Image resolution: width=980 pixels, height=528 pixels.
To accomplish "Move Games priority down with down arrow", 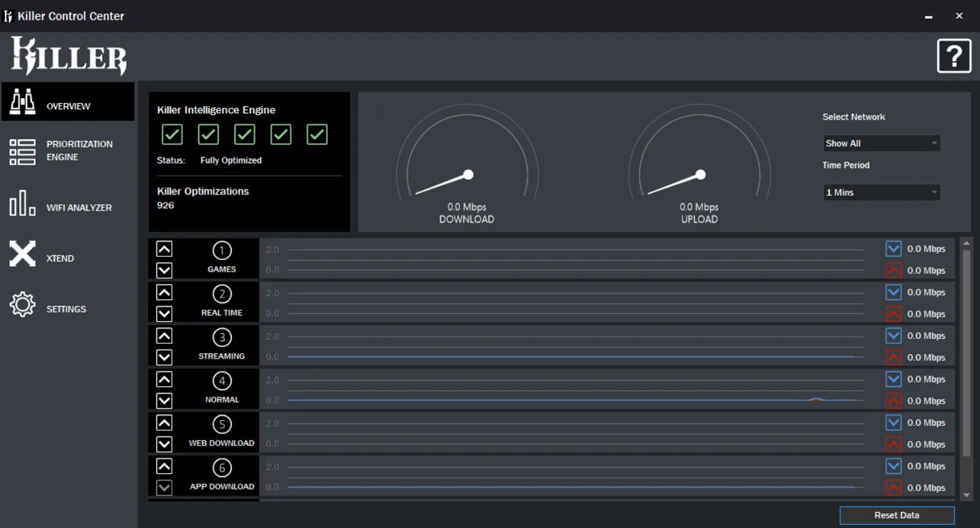I will (164, 270).
